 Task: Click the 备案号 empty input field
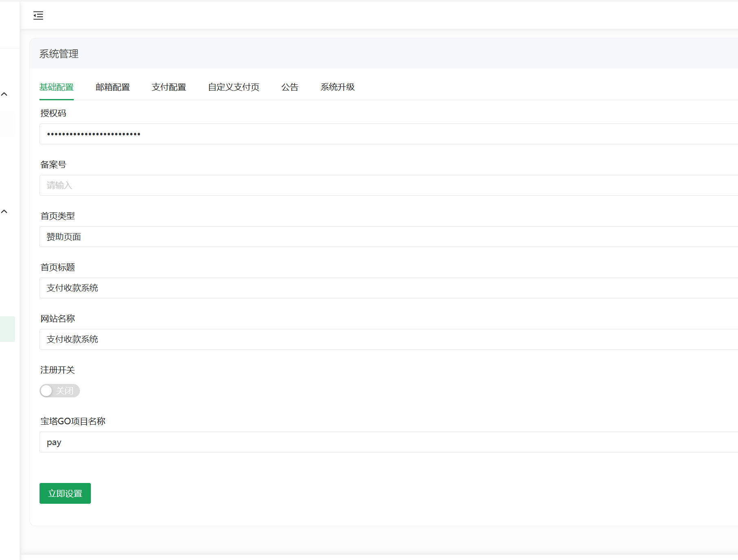(x=387, y=185)
